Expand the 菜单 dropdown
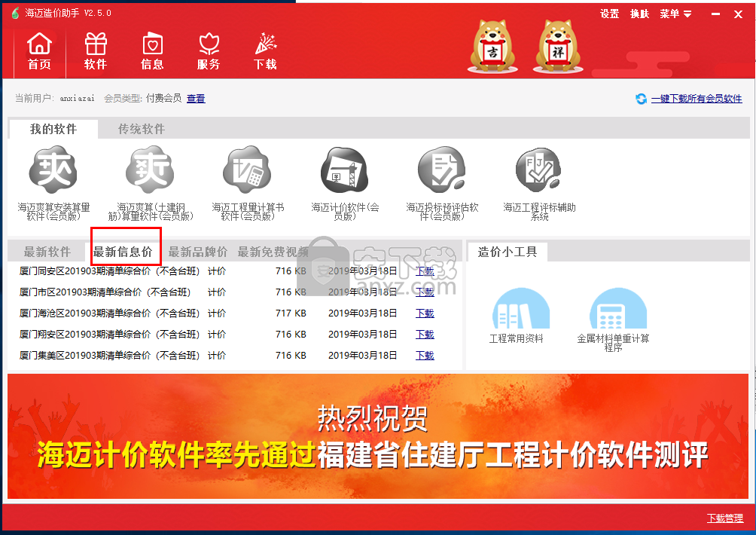This screenshot has width=756, height=535. coord(675,14)
